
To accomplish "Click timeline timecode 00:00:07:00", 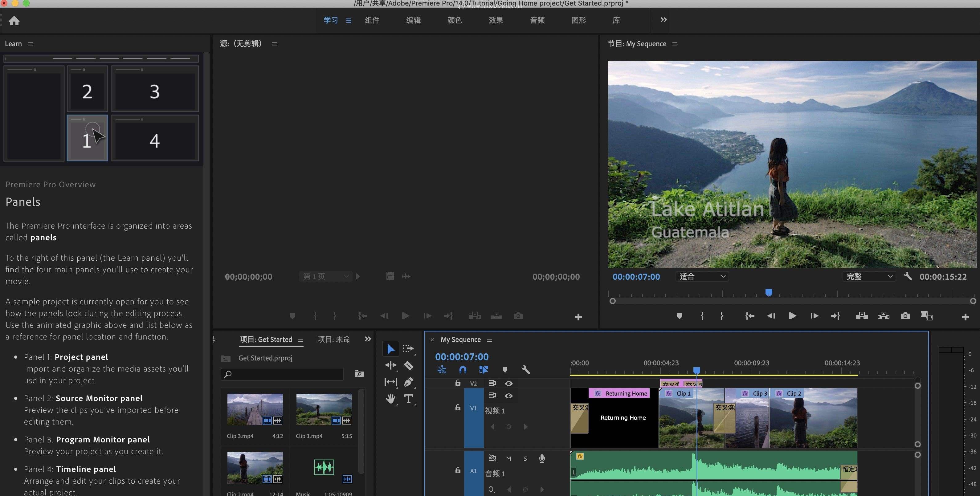I will click(462, 357).
